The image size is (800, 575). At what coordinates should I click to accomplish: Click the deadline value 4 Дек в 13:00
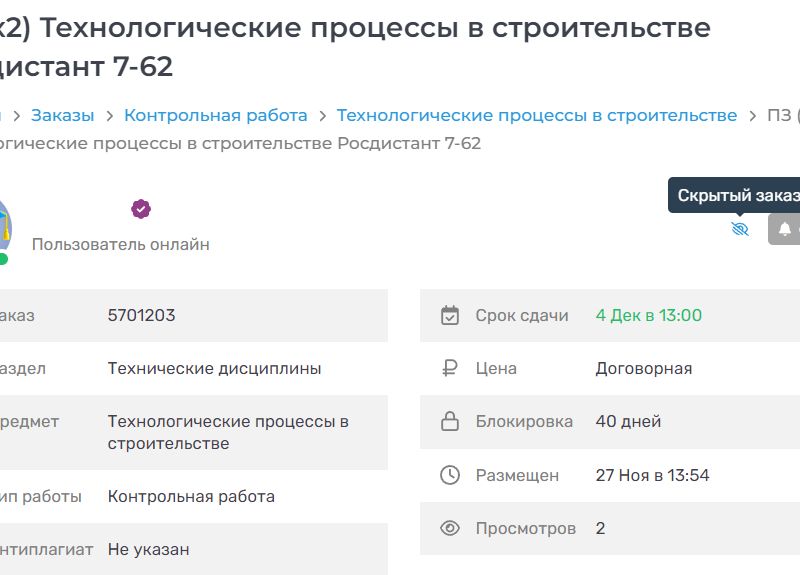(648, 316)
